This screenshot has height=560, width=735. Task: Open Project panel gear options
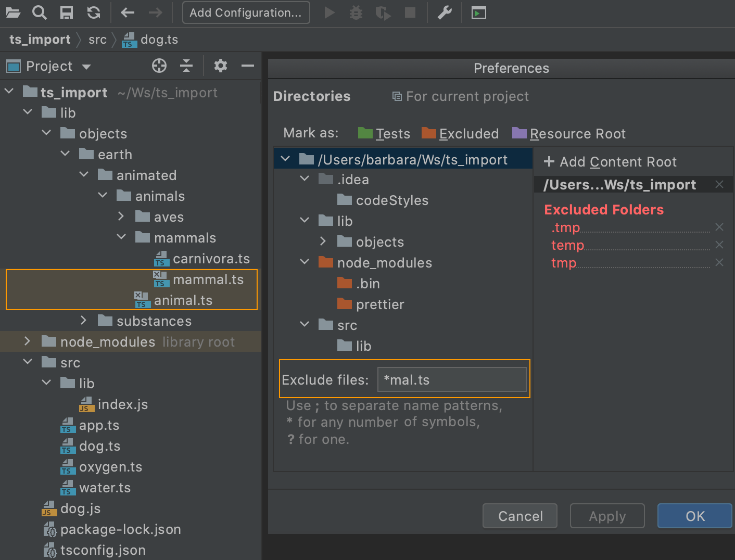[x=221, y=66]
